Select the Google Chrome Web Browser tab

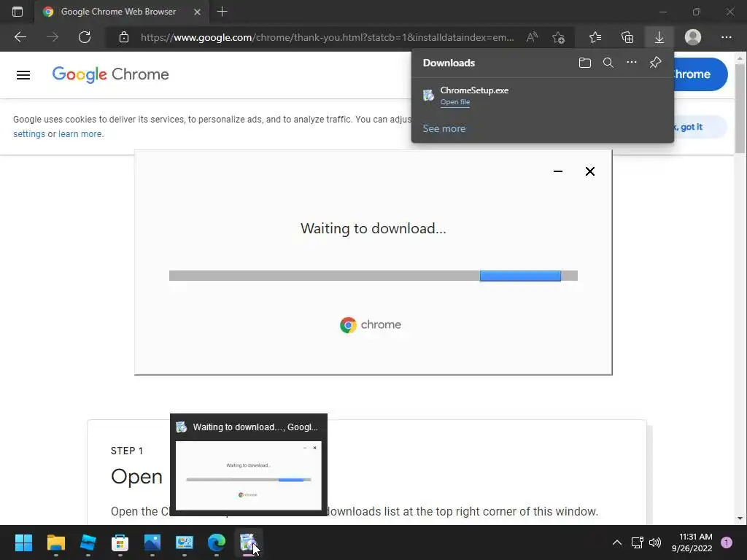coord(121,12)
